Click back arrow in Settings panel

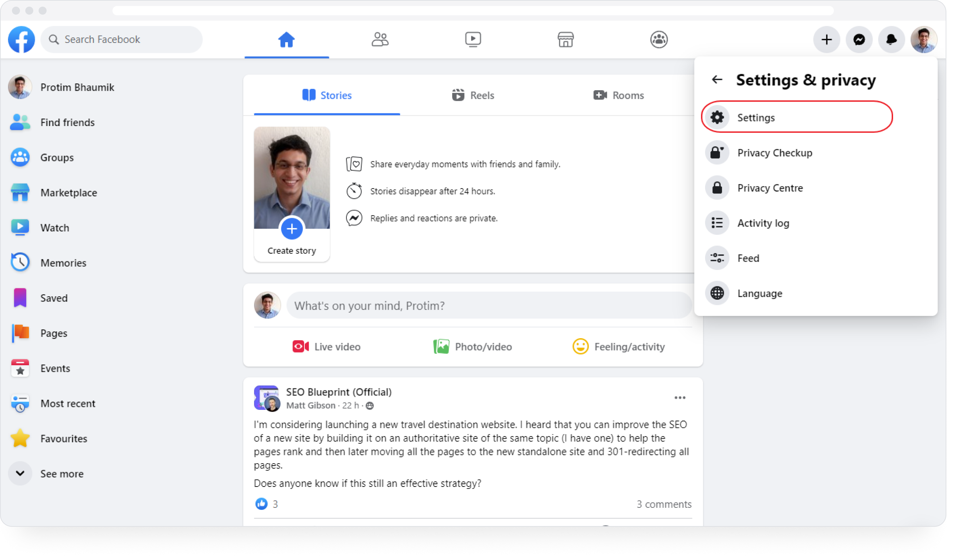[717, 79]
